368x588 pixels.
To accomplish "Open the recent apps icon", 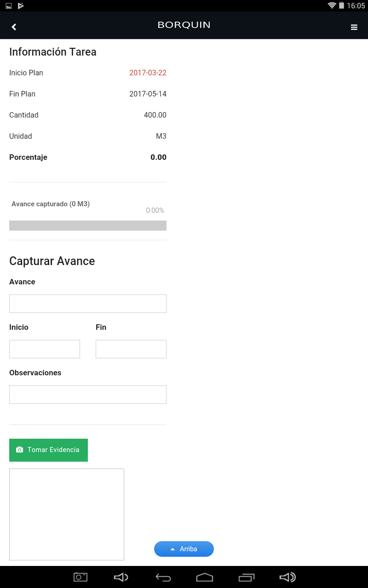I will click(x=247, y=577).
